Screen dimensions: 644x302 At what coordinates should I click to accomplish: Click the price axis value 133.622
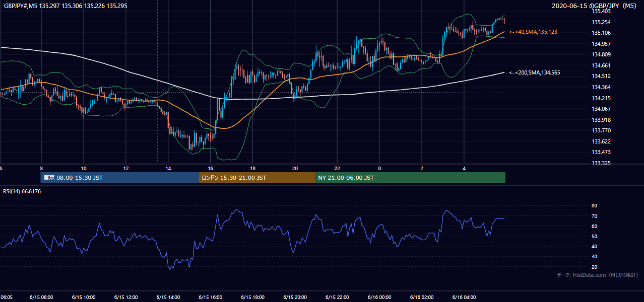click(601, 141)
